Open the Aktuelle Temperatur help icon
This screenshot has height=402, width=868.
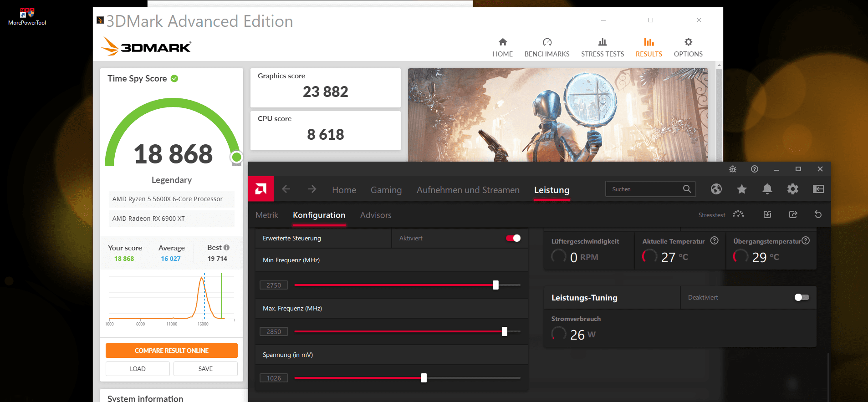click(x=715, y=240)
